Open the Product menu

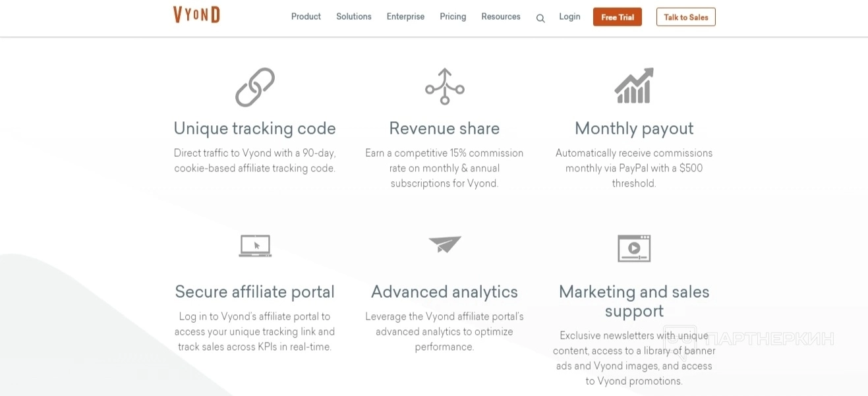point(306,16)
